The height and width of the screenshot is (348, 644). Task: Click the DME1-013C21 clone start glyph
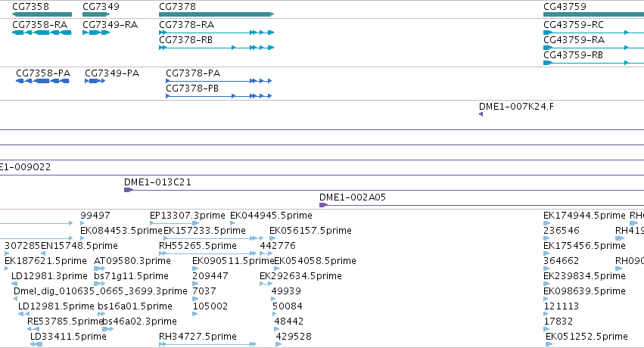coord(128,190)
